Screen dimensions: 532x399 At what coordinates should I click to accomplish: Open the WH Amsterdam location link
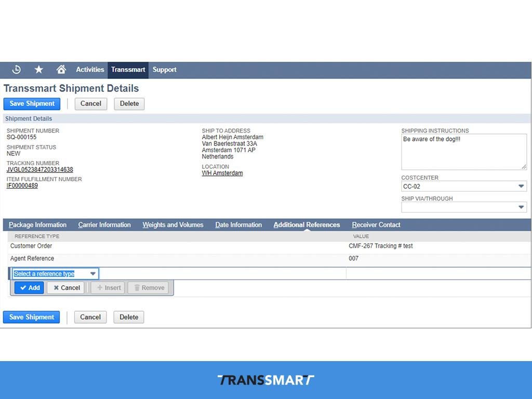tap(222, 173)
